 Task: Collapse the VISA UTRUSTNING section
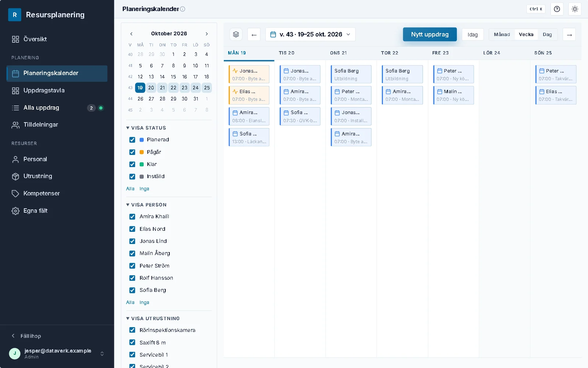coord(153,318)
